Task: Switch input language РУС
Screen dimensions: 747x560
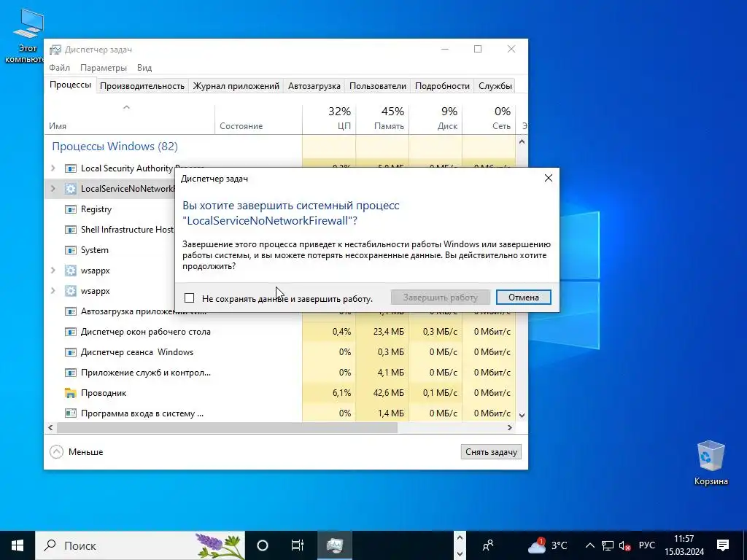Action: click(646, 545)
